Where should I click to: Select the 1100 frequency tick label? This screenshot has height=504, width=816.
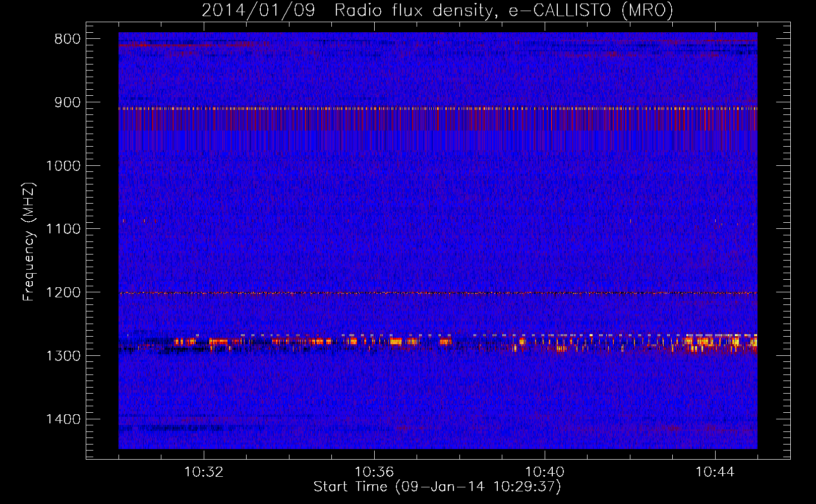tap(63, 229)
